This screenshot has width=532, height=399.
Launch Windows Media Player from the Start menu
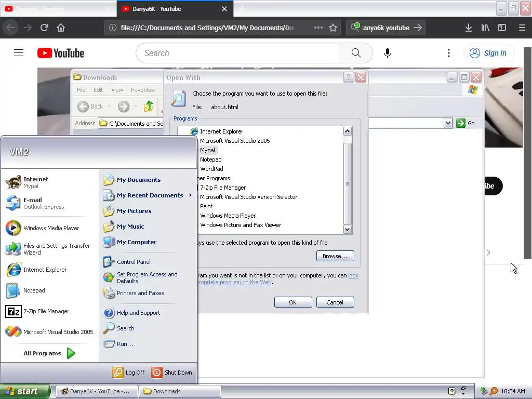tap(49, 228)
